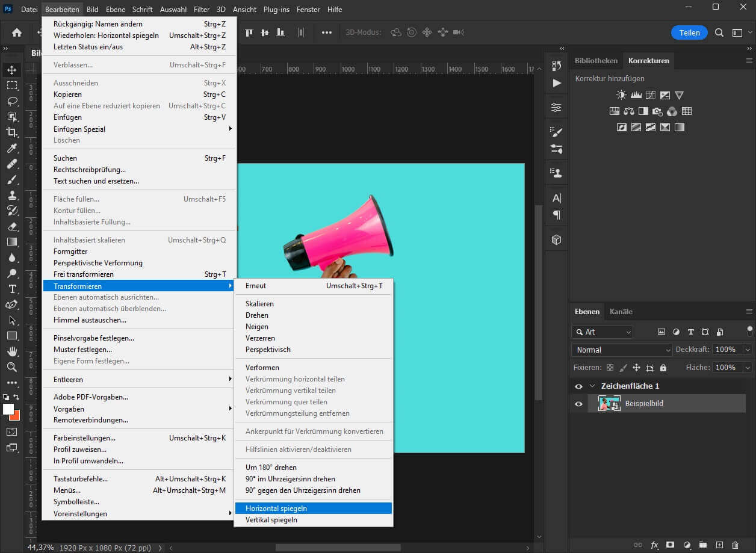The height and width of the screenshot is (553, 756).
Task: Open the Normal blend mode dropdown
Action: (x=621, y=349)
